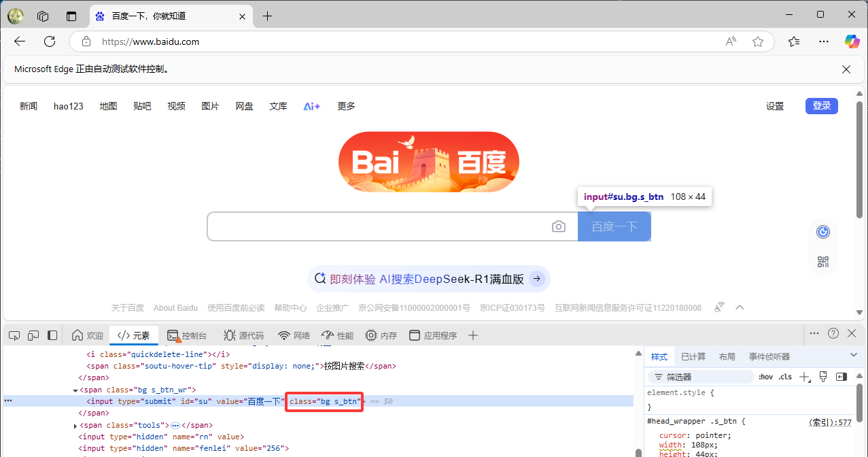Dismiss the automated test software infobar
868x457 pixels.
tap(846, 69)
